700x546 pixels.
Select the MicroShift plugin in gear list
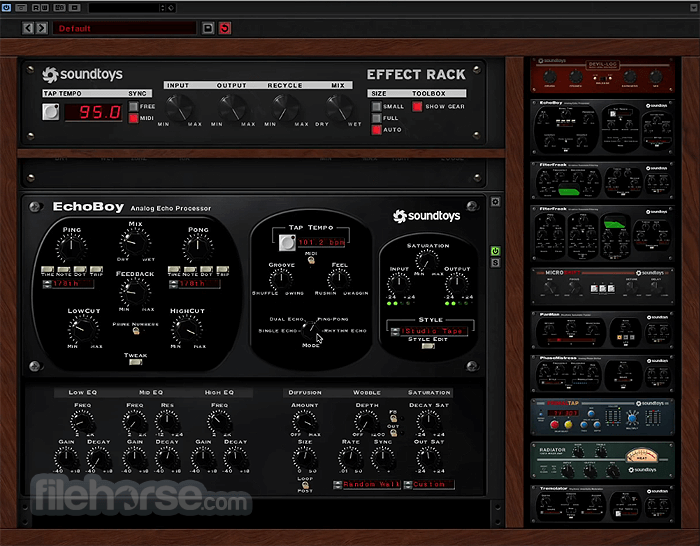tap(602, 286)
